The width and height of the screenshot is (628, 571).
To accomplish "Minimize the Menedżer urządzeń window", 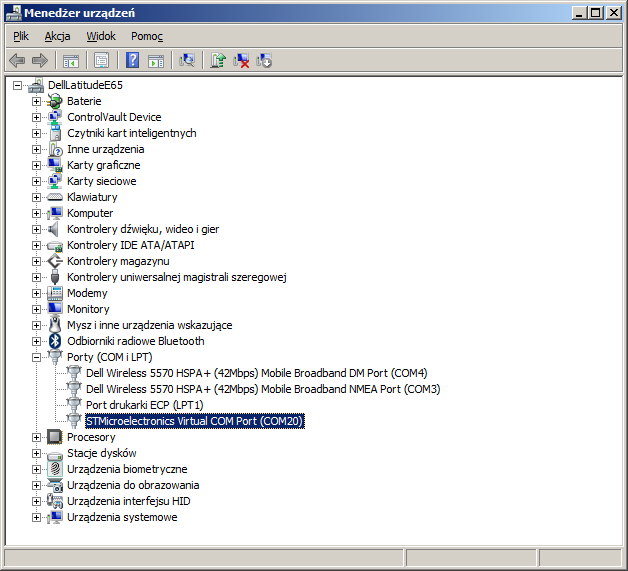I will pos(580,13).
